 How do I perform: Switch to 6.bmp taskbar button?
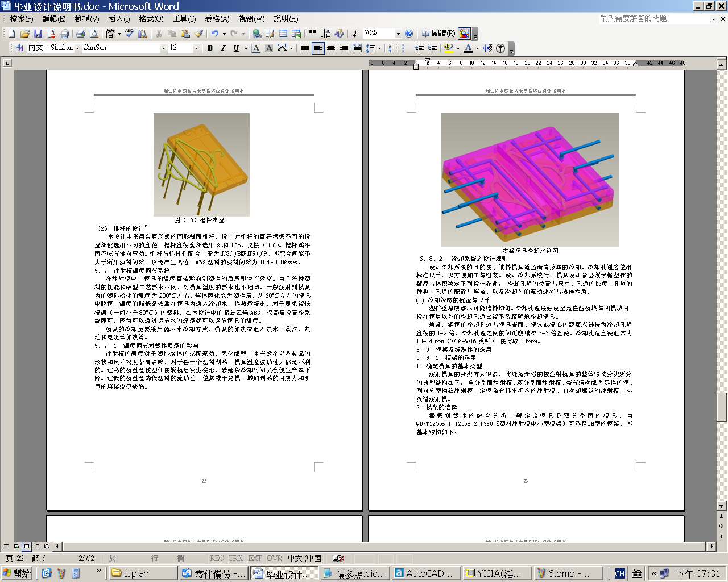(x=568, y=573)
